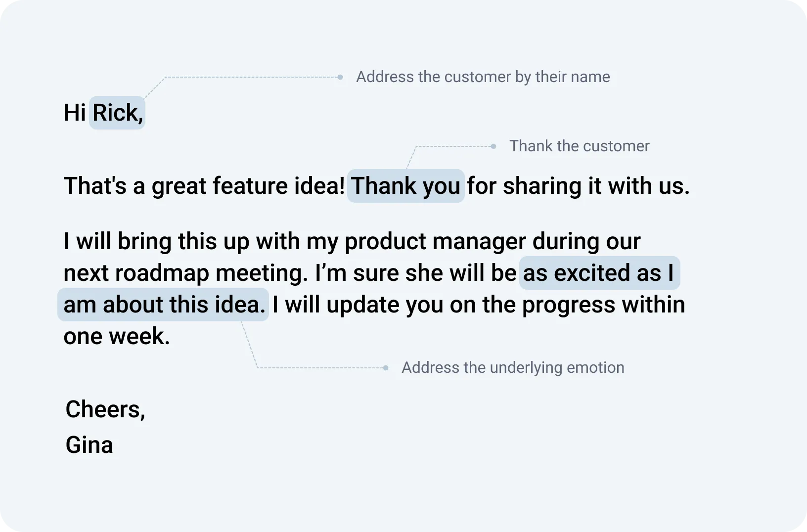Click "That's a great feature idea!" sentence

click(204, 186)
